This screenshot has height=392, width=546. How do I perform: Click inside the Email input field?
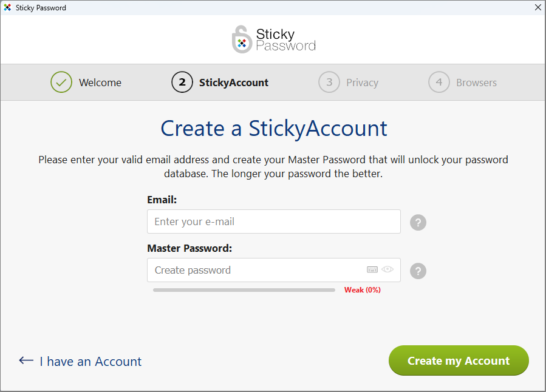(x=273, y=221)
